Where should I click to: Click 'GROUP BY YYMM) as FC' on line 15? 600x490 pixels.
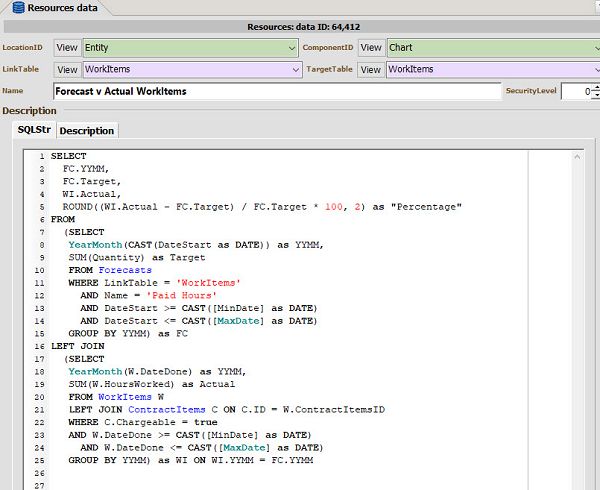tap(128, 334)
